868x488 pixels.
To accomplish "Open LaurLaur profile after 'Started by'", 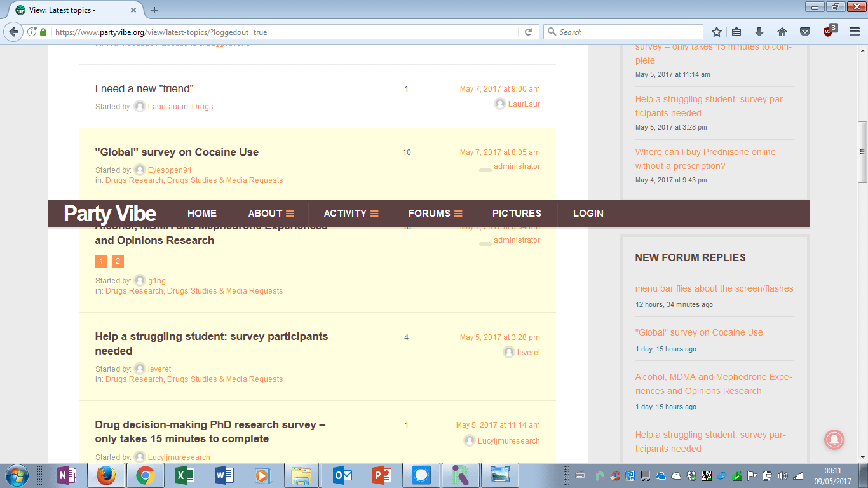I will [x=164, y=107].
